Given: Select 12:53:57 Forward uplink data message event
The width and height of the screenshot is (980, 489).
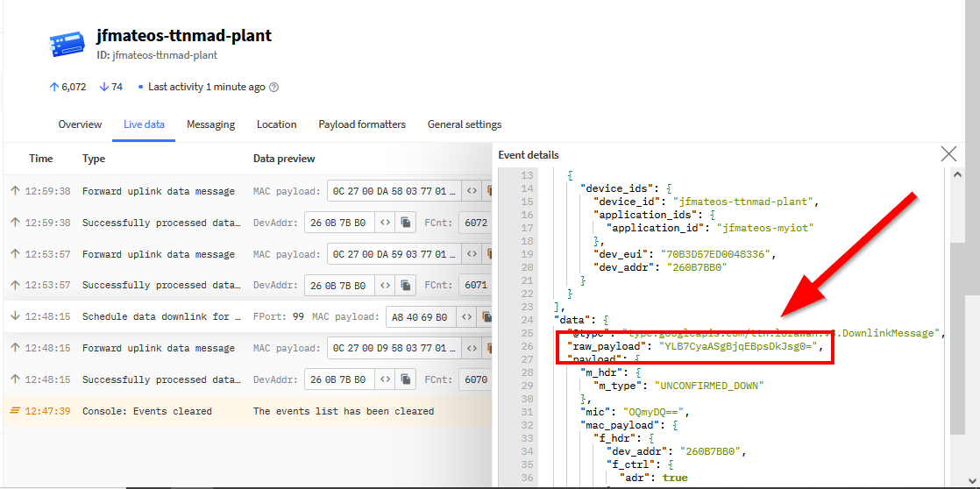Looking at the screenshot, I should [x=247, y=254].
